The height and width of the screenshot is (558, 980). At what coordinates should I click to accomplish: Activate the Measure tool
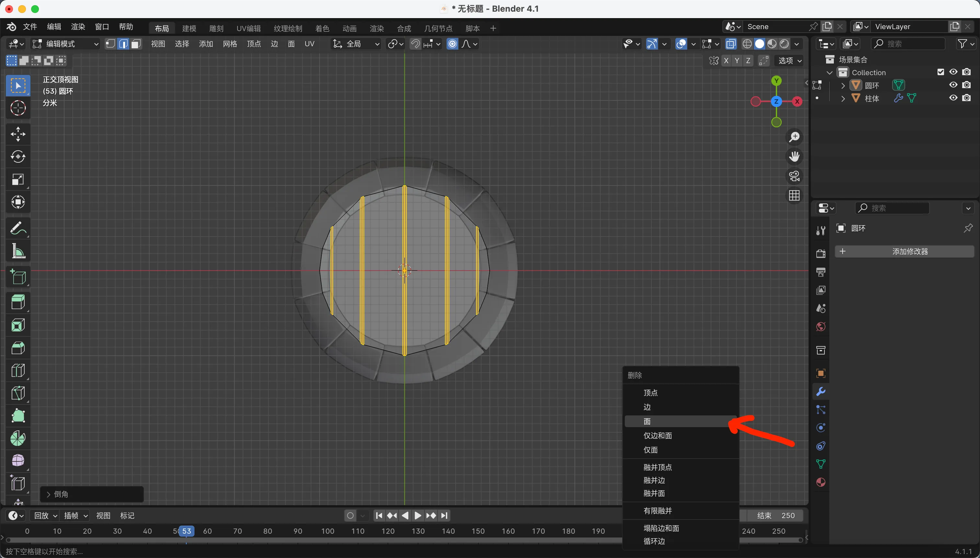[17, 251]
